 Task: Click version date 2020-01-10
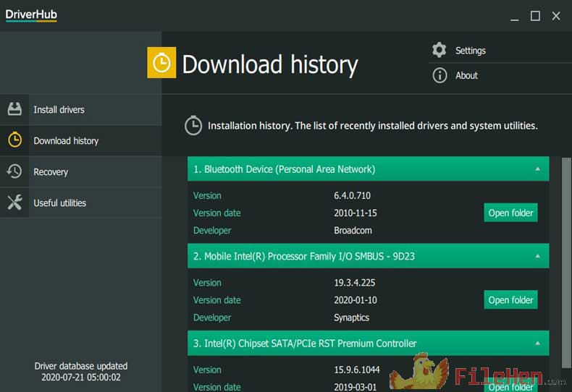point(356,300)
